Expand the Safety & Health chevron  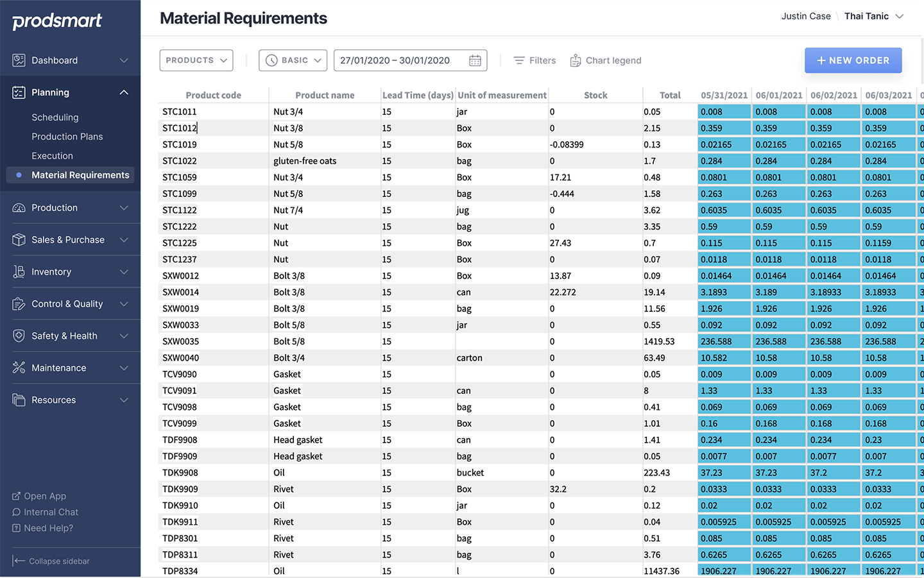[x=124, y=336]
